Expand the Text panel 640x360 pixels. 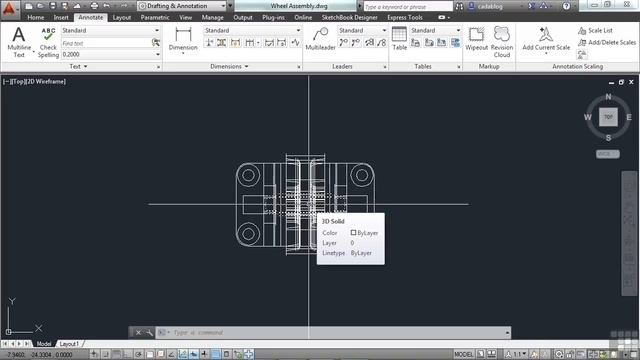[x=78, y=67]
